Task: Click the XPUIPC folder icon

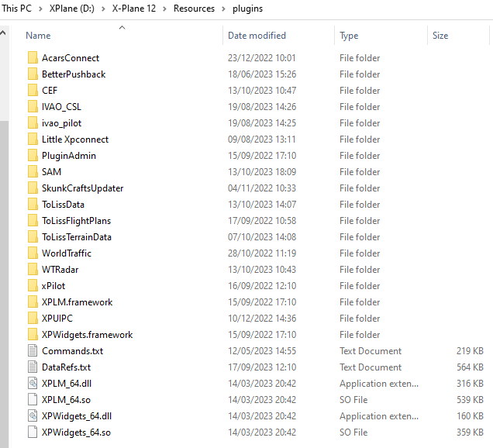Action: [x=33, y=319]
